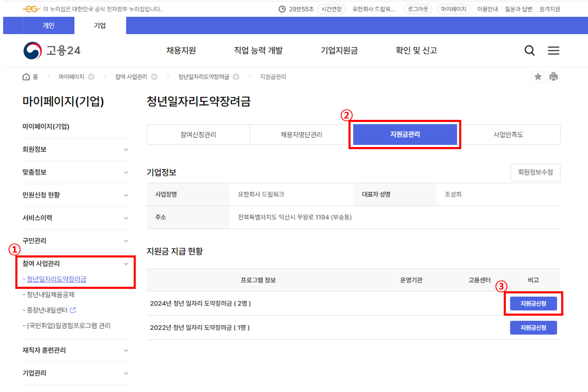Click 지원금신청 for the 2024년 program
The width and height of the screenshot is (588, 392).
coord(533,303)
